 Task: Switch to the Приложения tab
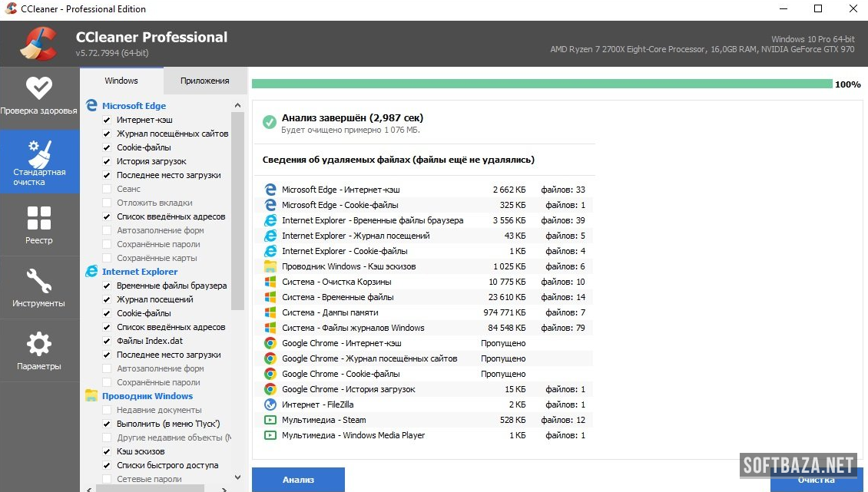[x=205, y=81]
